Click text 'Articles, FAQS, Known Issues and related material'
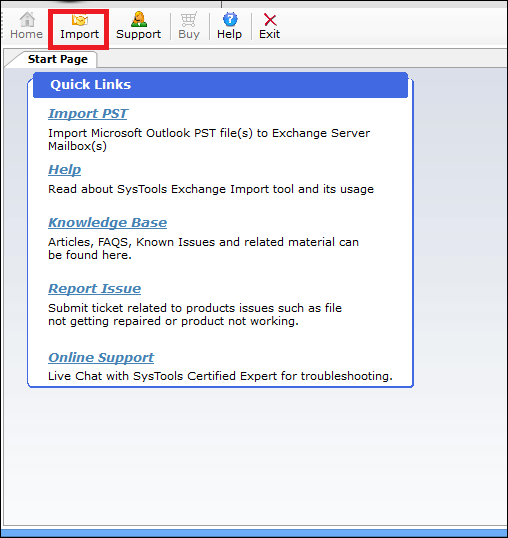Image resolution: width=508 pixels, height=538 pixels. click(x=191, y=242)
